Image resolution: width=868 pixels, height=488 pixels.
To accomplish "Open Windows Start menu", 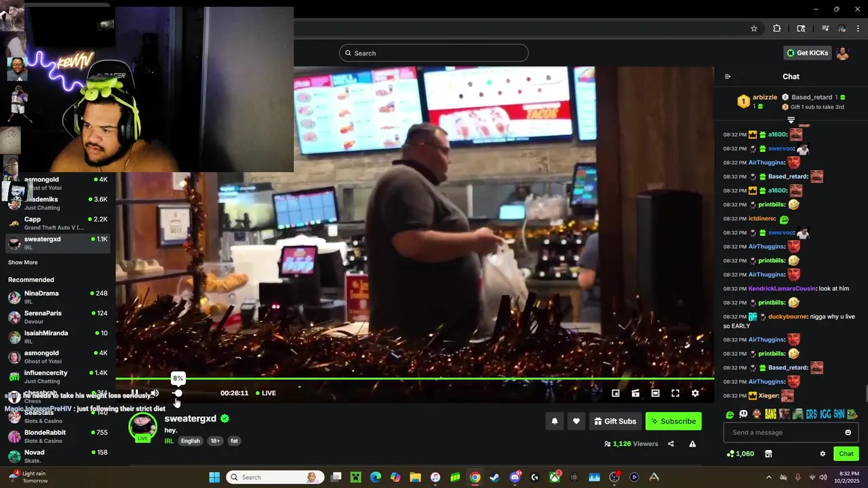I will [x=214, y=477].
